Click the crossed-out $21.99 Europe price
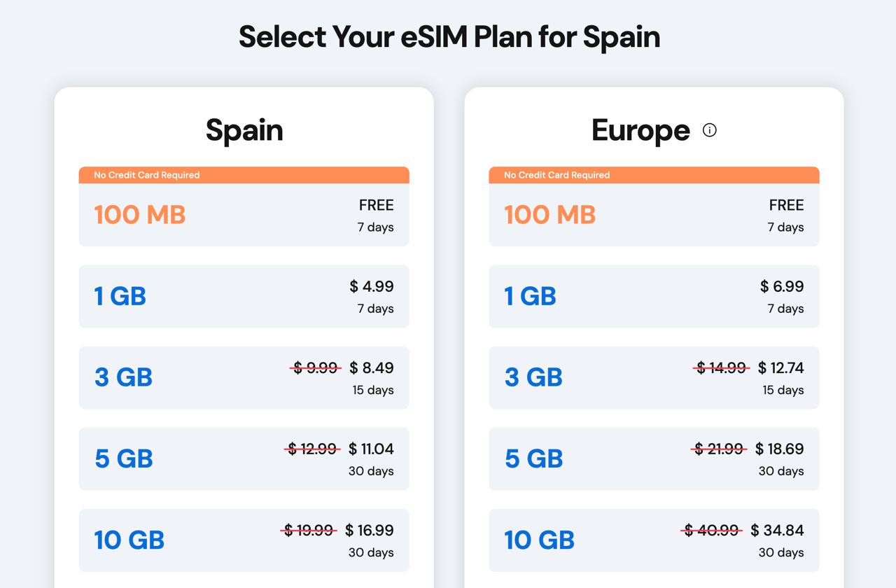 [x=718, y=449]
